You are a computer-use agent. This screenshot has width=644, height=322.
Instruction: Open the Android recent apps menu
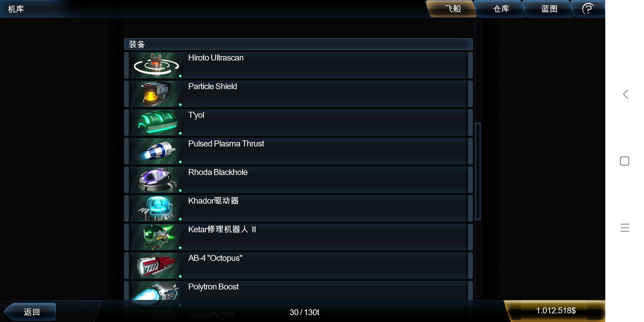[x=625, y=228]
